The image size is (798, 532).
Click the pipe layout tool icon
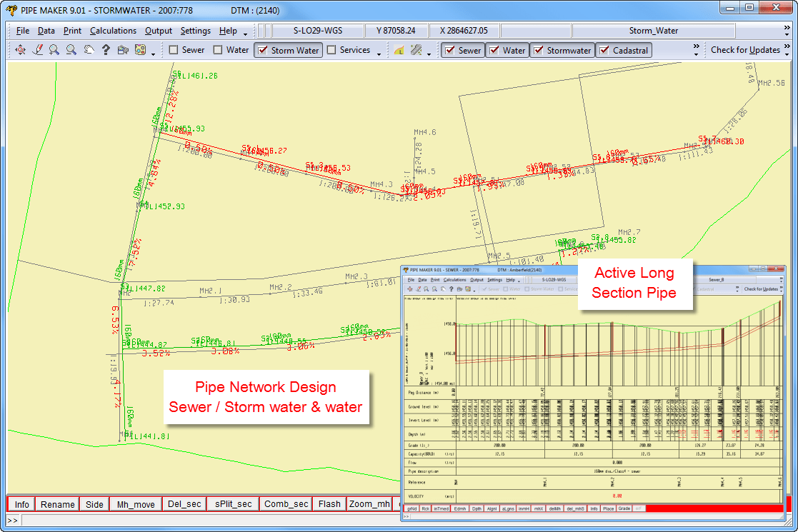(x=417, y=50)
